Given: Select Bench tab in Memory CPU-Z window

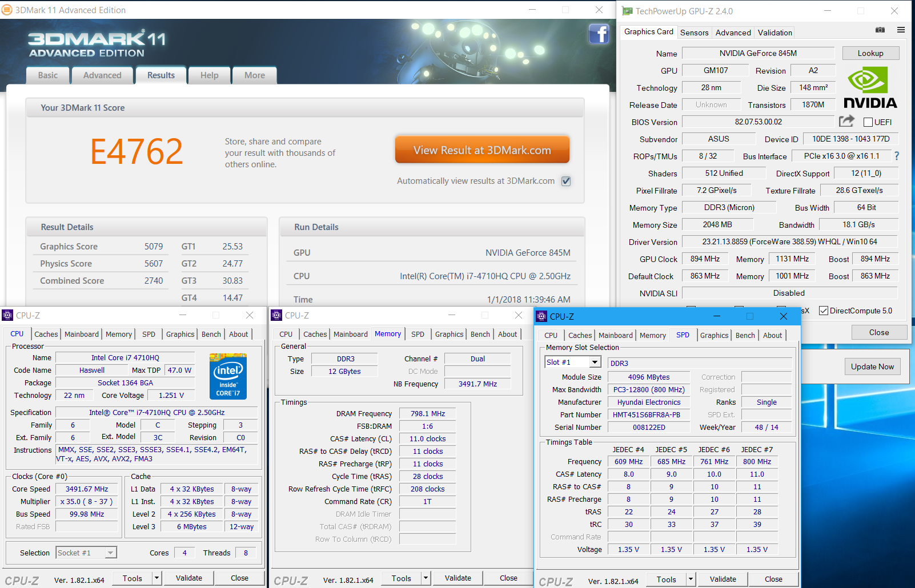Looking at the screenshot, I should click(x=480, y=335).
